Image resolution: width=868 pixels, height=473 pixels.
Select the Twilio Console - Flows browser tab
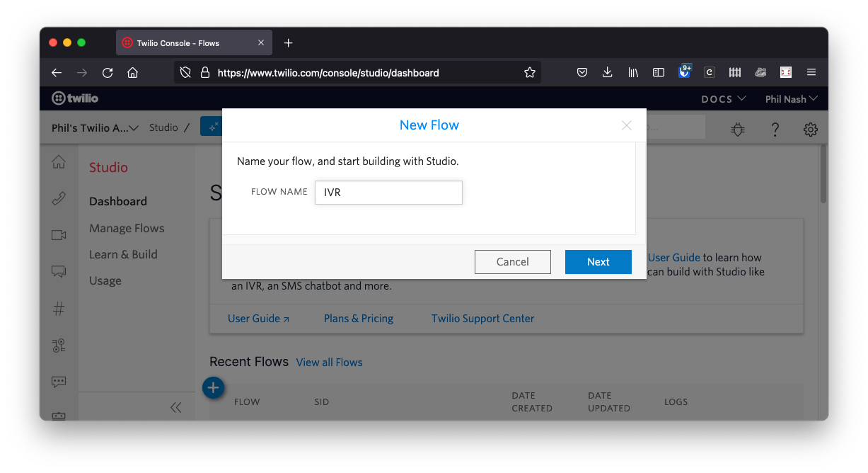[x=194, y=43]
